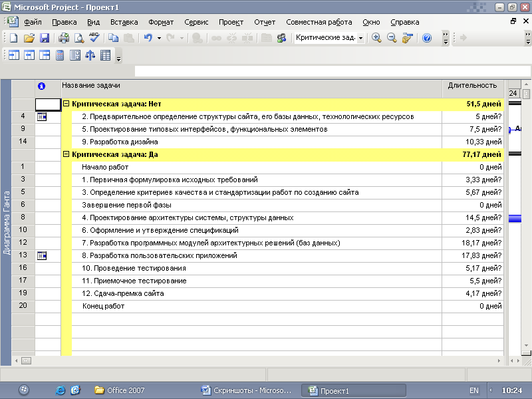The height and width of the screenshot is (399, 532).
Task: Zoom out on the Gantt timescale
Action: (392, 38)
